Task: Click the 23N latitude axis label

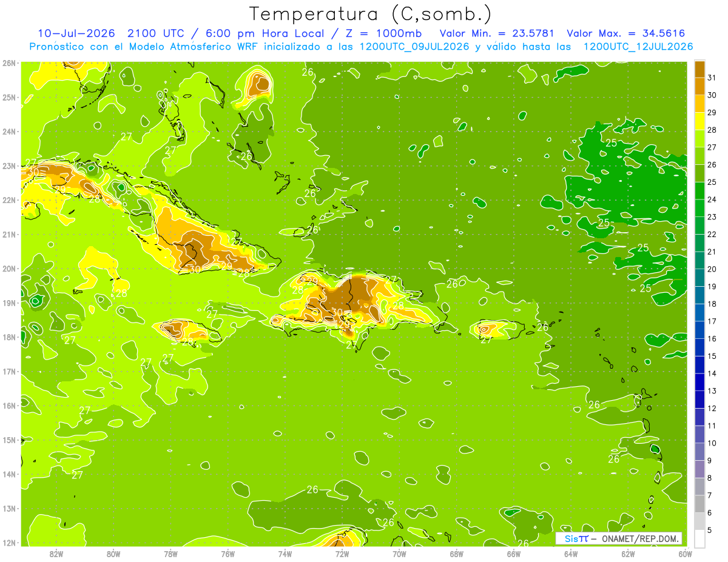Action: (x=9, y=166)
